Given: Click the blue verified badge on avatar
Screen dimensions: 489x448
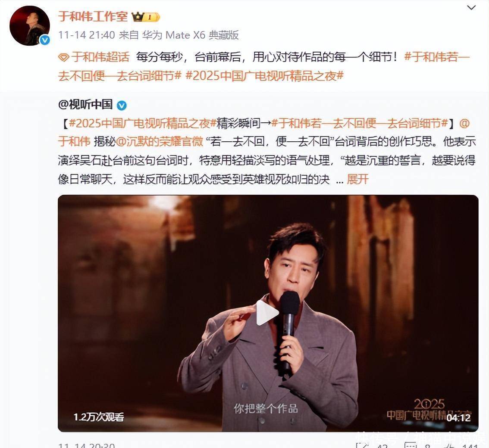Looking at the screenshot, I should click(x=45, y=40).
